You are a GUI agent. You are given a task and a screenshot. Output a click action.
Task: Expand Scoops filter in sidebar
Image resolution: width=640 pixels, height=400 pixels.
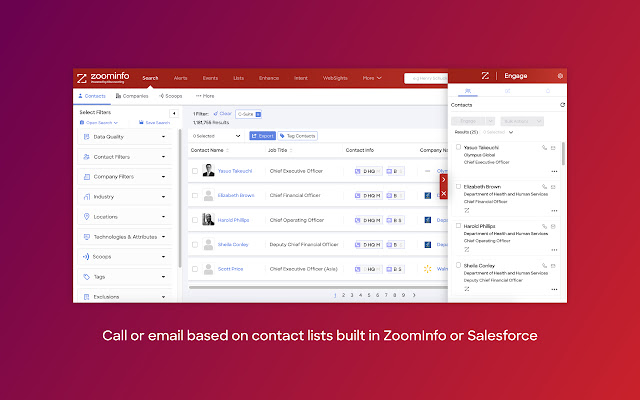tap(124, 257)
